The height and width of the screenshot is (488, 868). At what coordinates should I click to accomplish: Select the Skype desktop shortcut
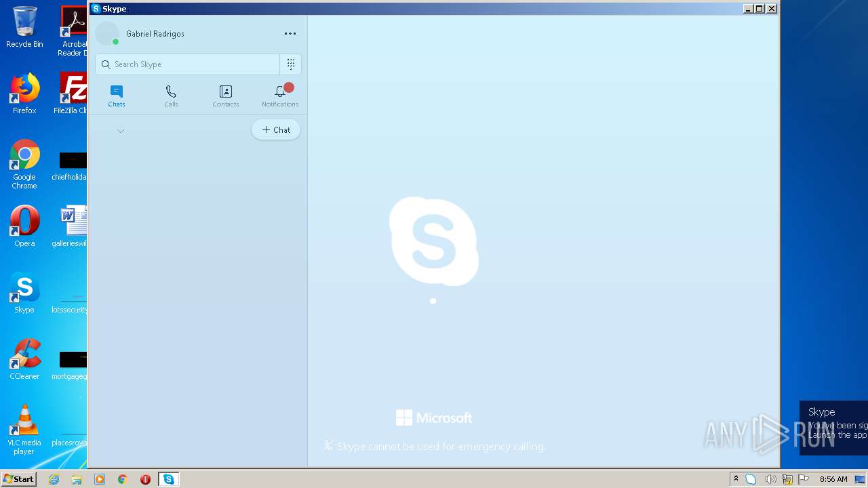tap(24, 293)
